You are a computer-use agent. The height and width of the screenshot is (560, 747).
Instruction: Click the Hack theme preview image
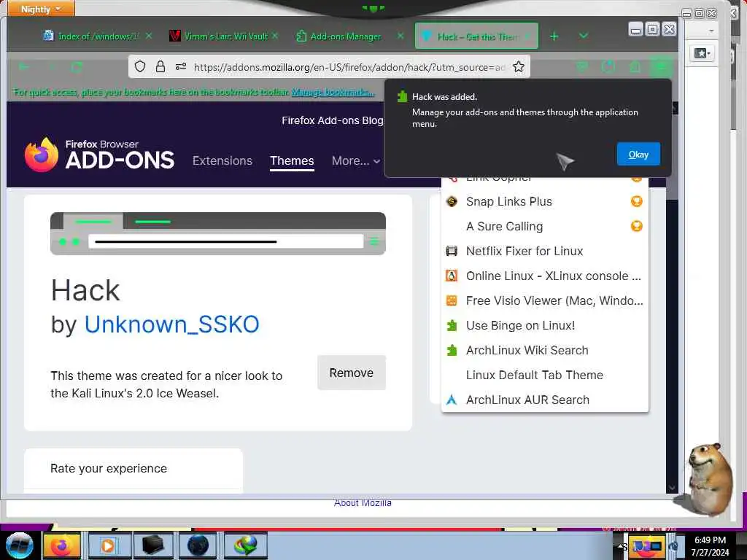point(218,234)
